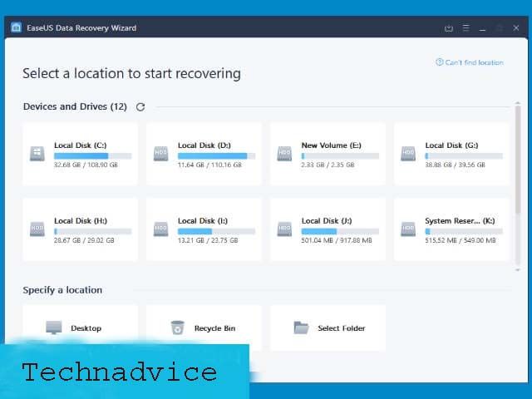This screenshot has height=399, width=532.
Task: Click the 2.33 GB / 2.35 GB size text
Action: [328, 165]
